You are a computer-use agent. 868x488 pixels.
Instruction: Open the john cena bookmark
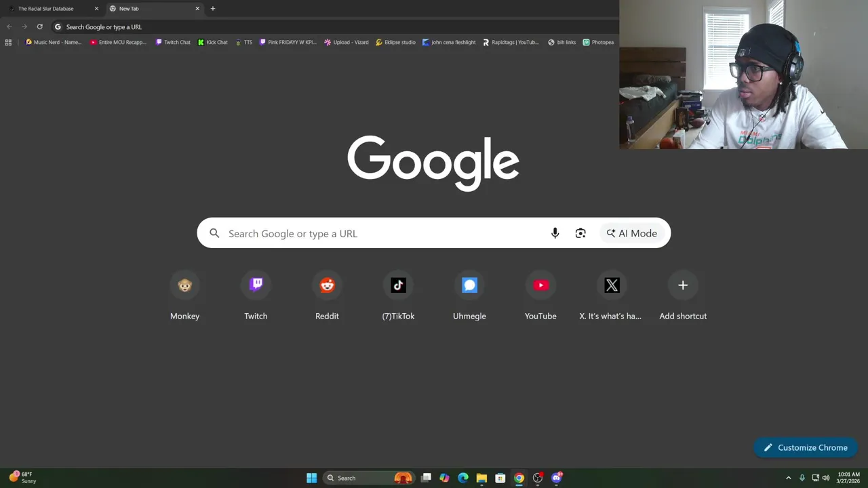coord(449,42)
